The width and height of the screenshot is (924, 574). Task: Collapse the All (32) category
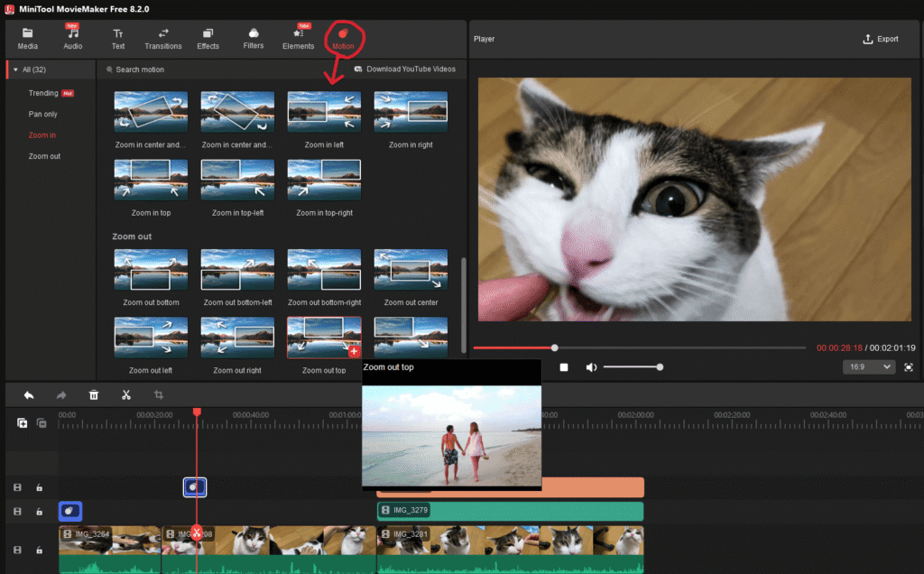(x=15, y=69)
